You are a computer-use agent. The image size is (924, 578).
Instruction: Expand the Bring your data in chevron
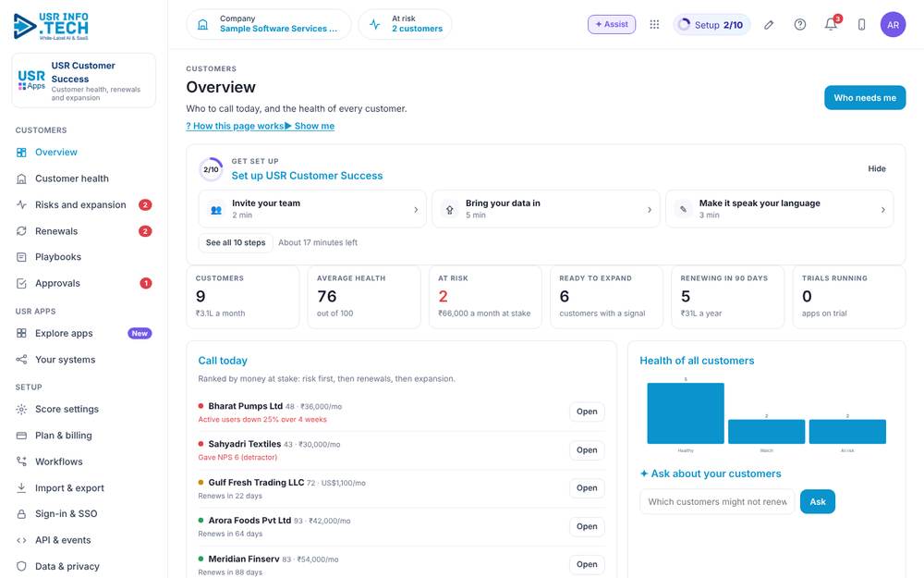point(650,209)
